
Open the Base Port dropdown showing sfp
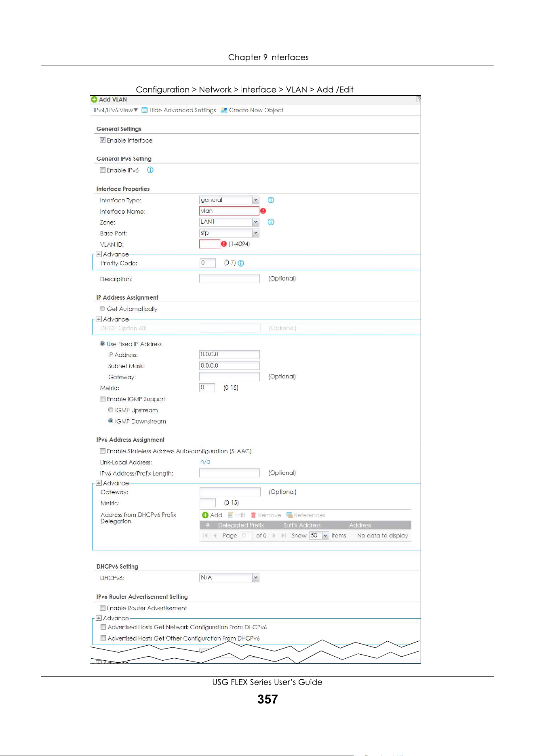[229, 233]
